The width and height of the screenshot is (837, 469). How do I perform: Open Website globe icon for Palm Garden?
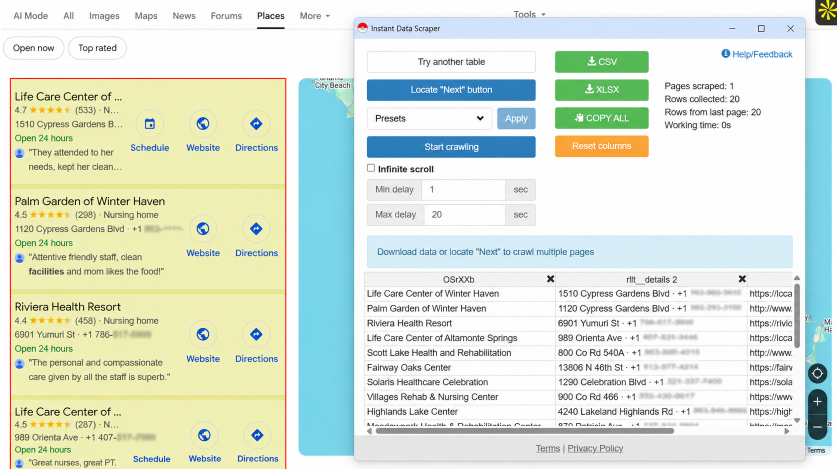point(203,229)
